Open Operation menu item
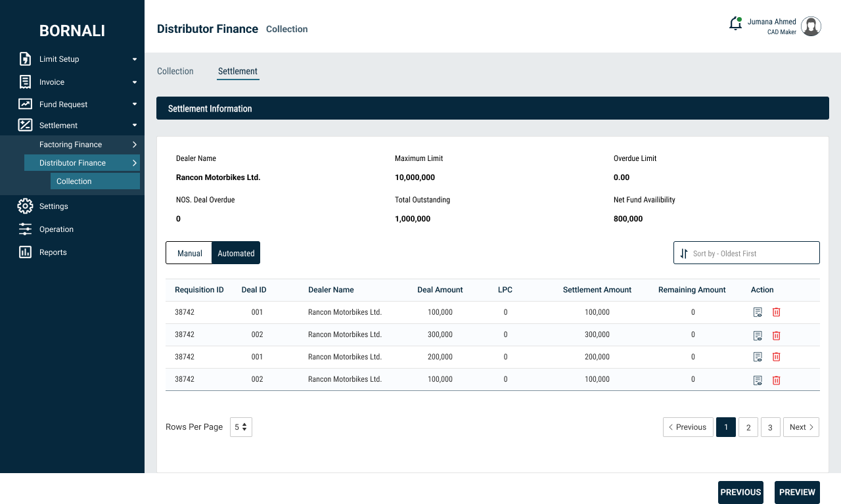The width and height of the screenshot is (841, 504). (x=57, y=229)
